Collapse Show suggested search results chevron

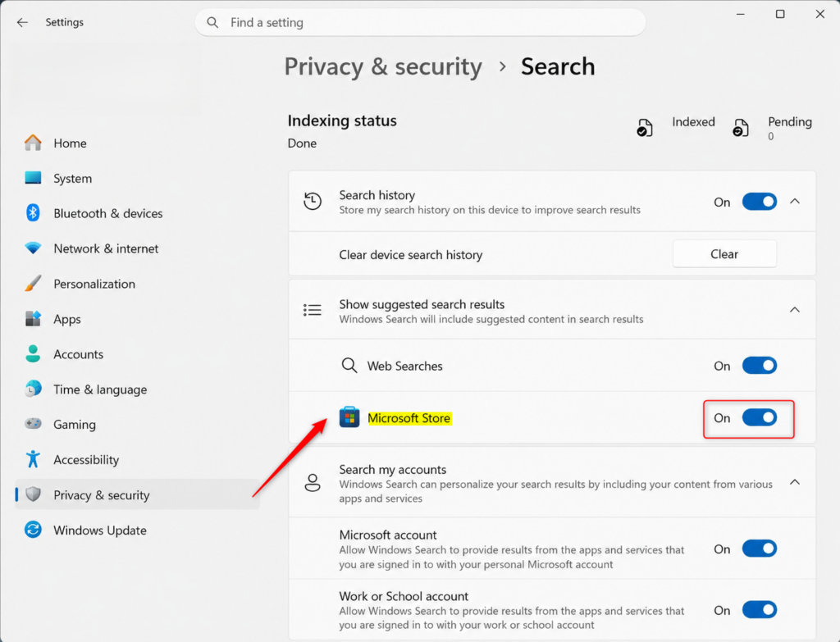pyautogui.click(x=795, y=309)
